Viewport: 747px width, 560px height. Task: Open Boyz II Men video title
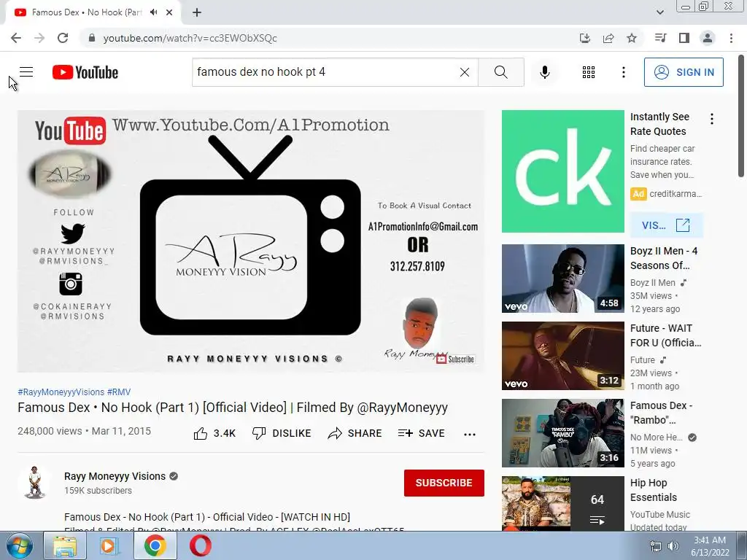664,258
